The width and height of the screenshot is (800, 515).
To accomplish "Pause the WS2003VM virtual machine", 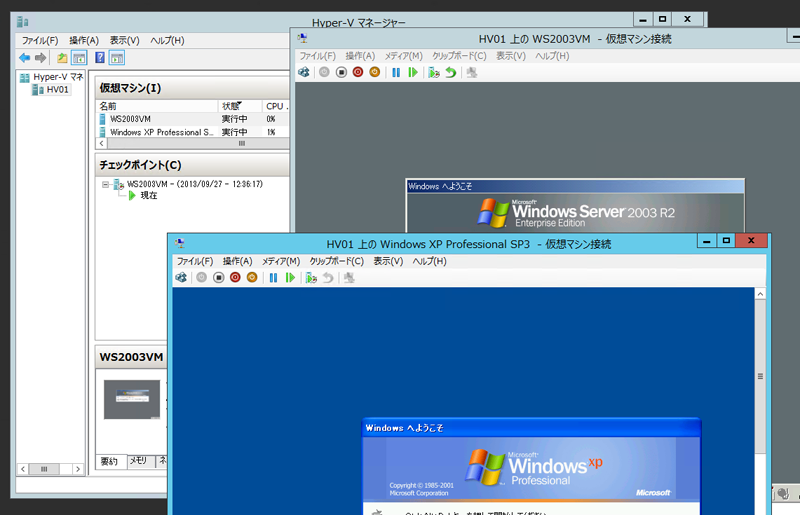I will 396,72.
